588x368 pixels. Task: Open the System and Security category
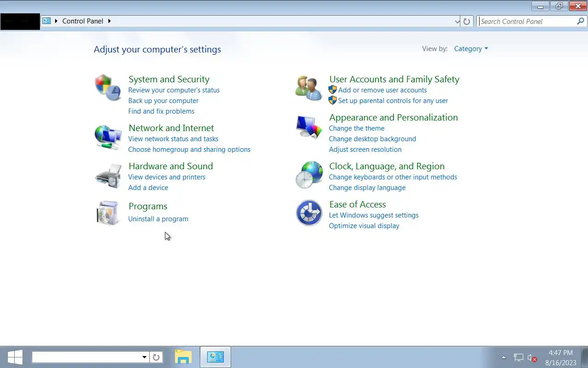coord(169,79)
